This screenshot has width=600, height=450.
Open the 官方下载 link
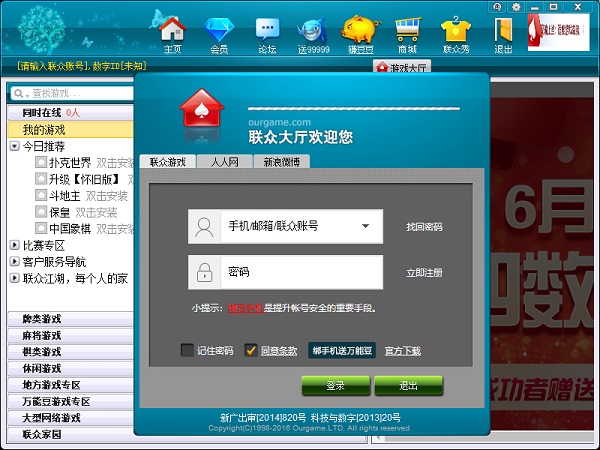(x=403, y=351)
